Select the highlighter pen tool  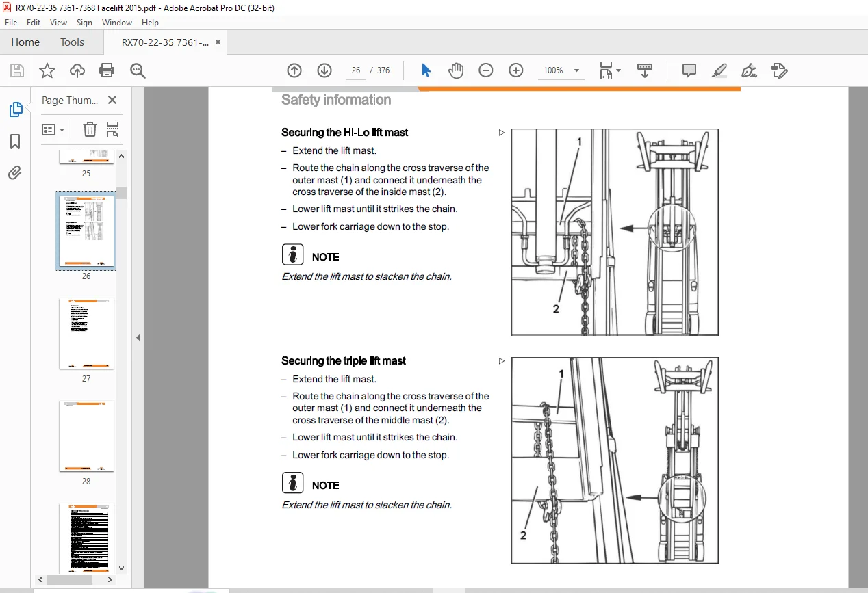click(719, 70)
